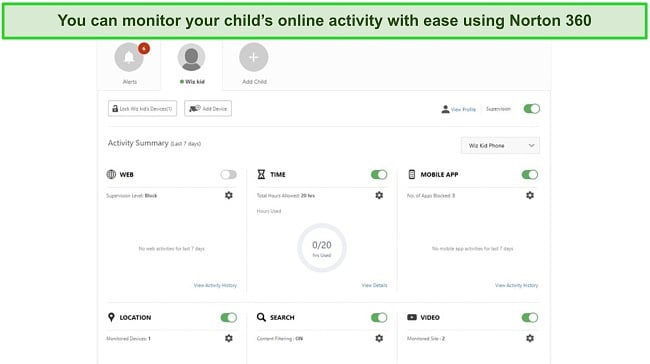Click the Mobile App phone icon
The width and height of the screenshot is (650, 364).
[x=412, y=174]
